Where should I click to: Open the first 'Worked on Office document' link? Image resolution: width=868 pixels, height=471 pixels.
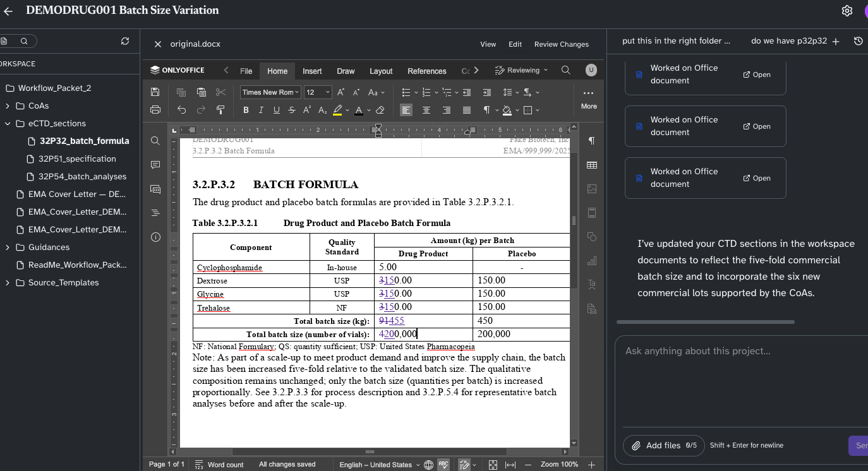tap(756, 74)
